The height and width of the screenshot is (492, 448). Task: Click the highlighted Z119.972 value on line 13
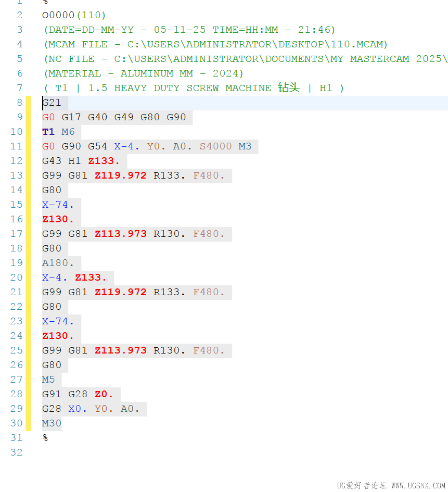click(120, 175)
